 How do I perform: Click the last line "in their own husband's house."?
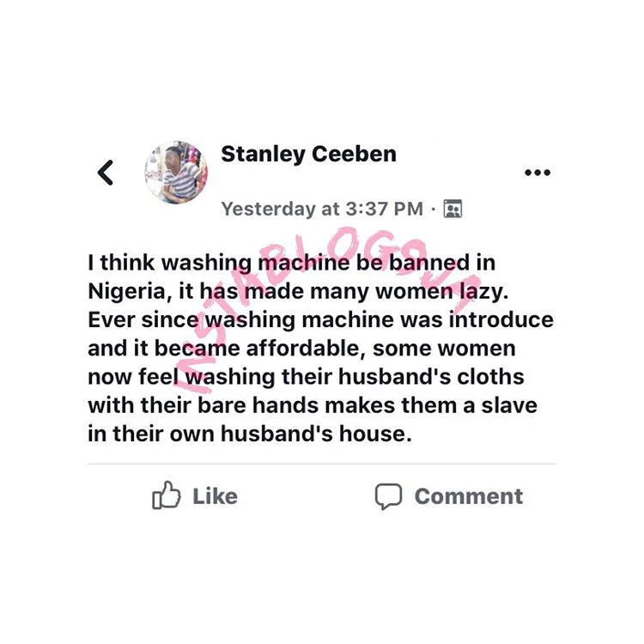click(250, 434)
